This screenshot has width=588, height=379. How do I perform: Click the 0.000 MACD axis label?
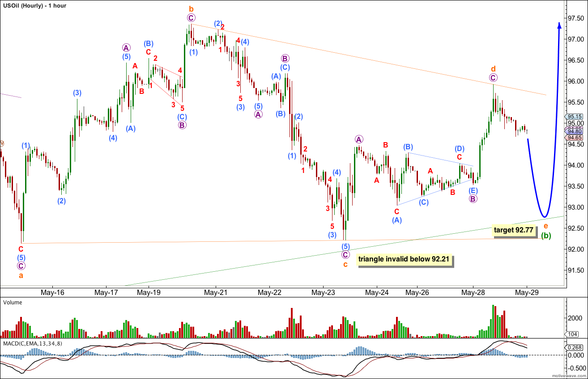tap(575, 355)
